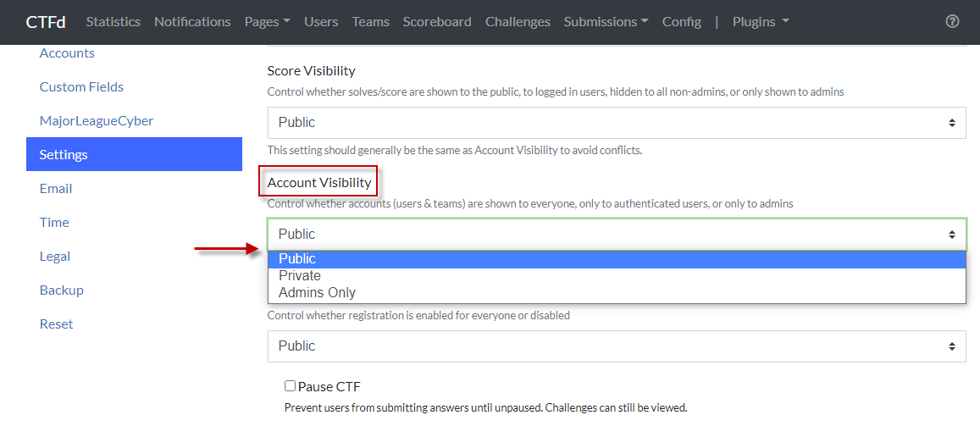Navigate to the Challenges admin page
The height and width of the screenshot is (426, 980).
[518, 22]
